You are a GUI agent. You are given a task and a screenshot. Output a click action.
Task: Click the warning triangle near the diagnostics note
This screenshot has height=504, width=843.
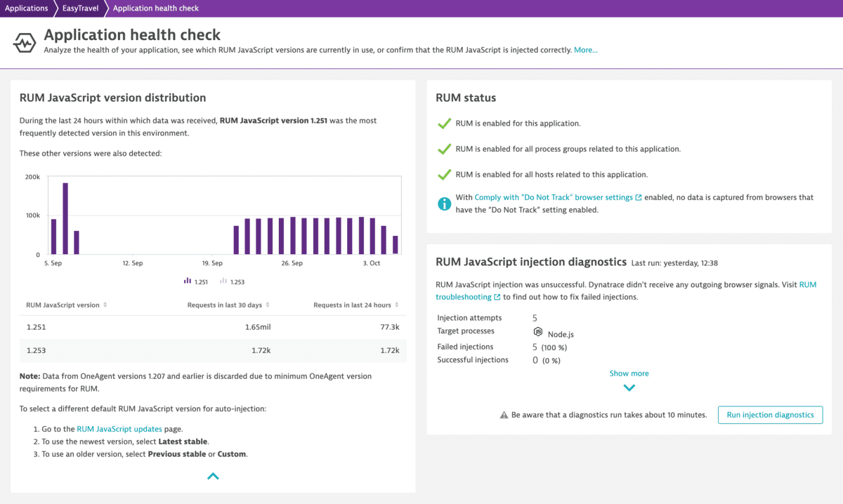point(504,414)
